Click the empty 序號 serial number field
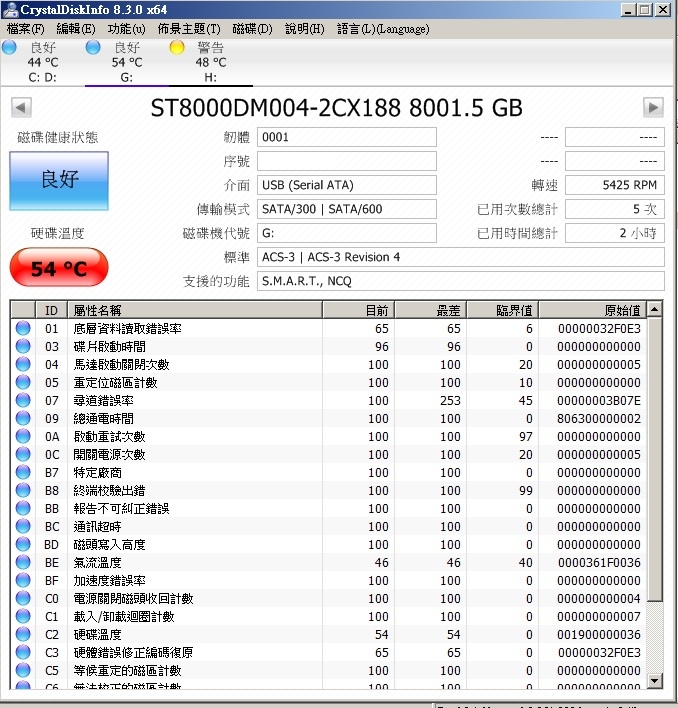The height and width of the screenshot is (708, 678). click(x=347, y=161)
